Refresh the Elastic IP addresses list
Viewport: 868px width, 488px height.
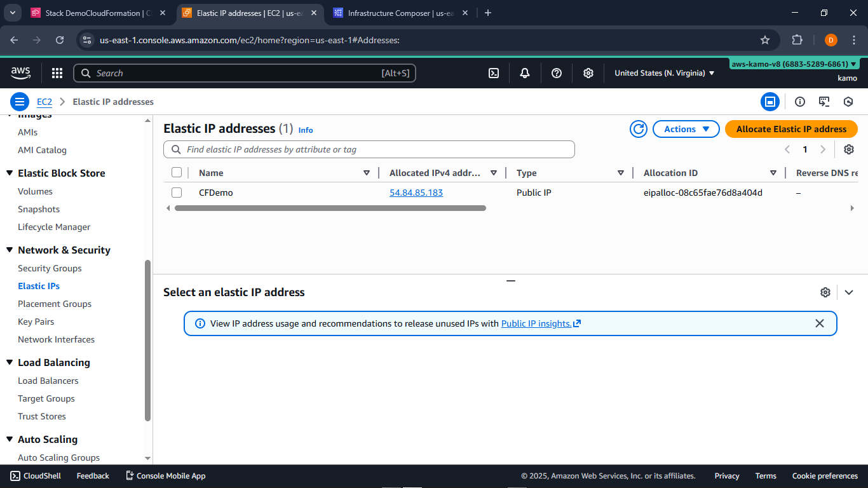coord(639,129)
